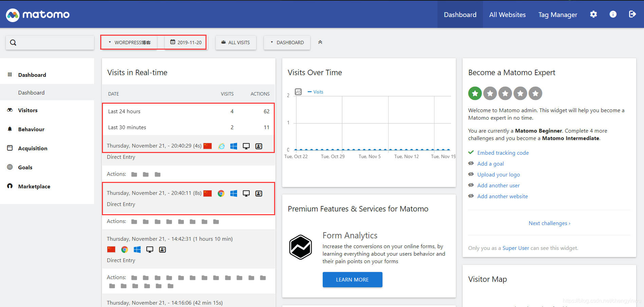Click the Internet Explorer icon in 20:40:29 visit
This screenshot has width=644, height=307.
[221, 146]
